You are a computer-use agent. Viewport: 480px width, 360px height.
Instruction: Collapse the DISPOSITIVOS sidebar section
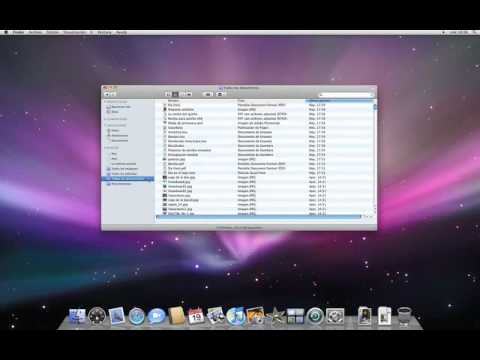115,102
